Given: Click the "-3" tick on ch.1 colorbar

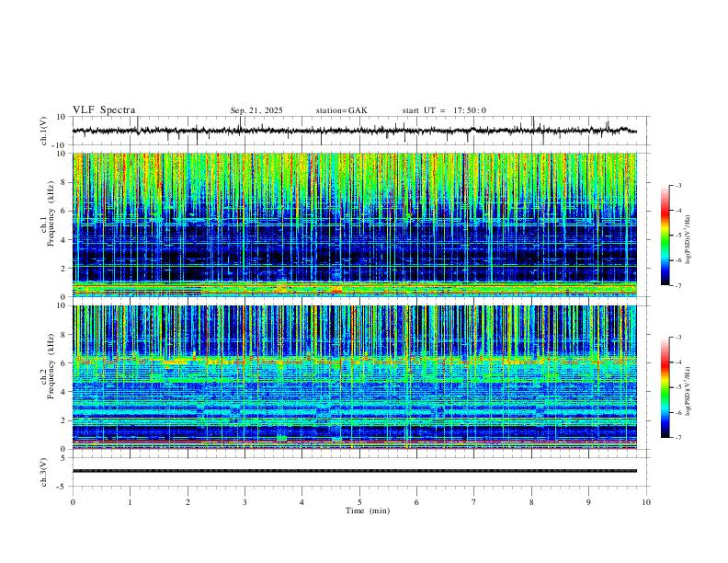Looking at the screenshot, I should (677, 185).
